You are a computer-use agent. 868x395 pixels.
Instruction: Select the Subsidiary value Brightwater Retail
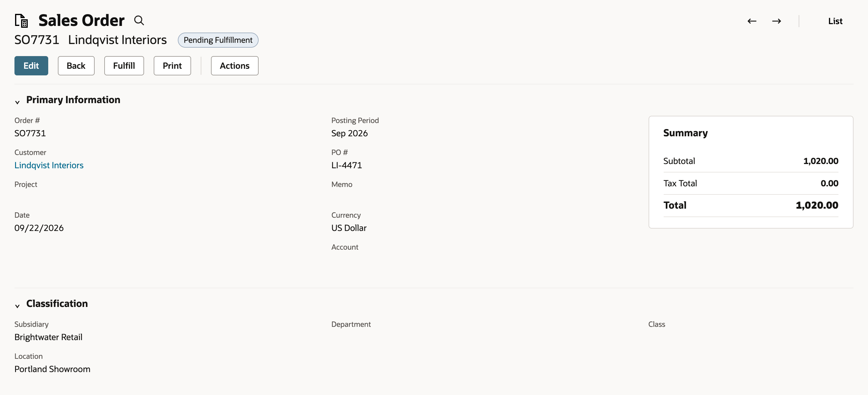(x=49, y=337)
